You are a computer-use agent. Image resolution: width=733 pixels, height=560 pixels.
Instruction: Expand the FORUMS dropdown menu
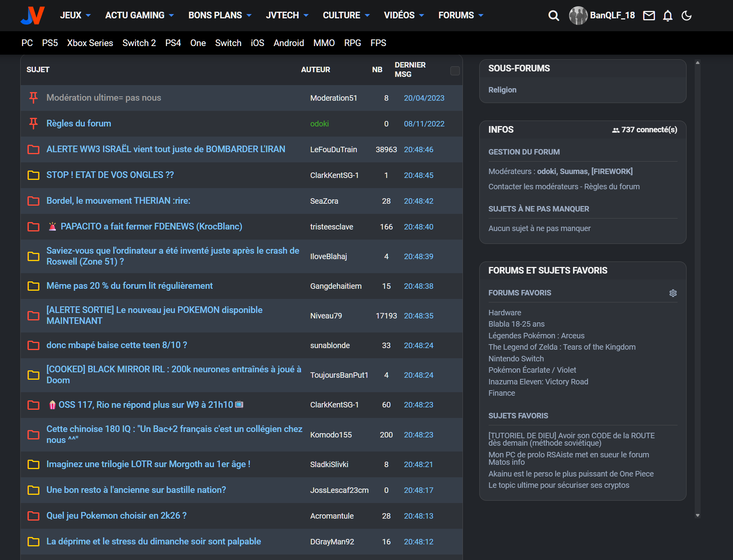coord(461,15)
